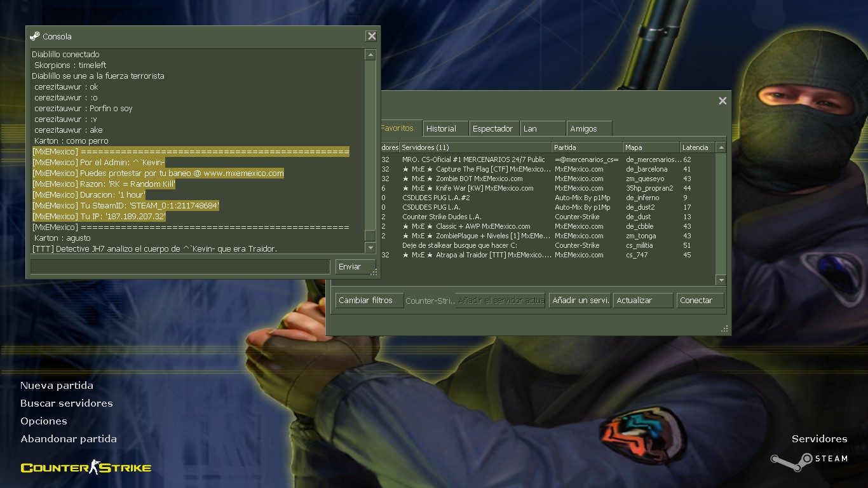Sort servers by Partida column
This screenshot has width=868, height=488.
(x=587, y=147)
